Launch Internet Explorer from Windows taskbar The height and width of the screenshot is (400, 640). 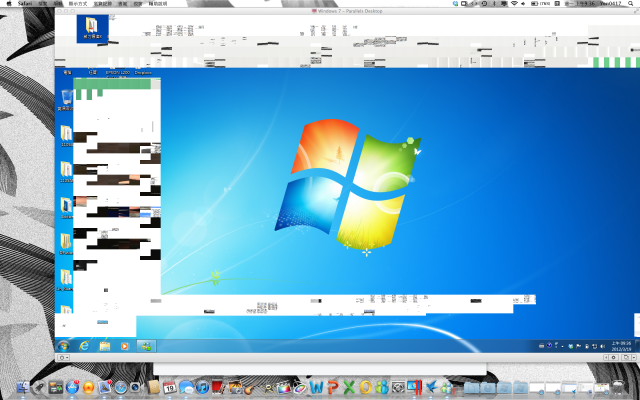84,346
